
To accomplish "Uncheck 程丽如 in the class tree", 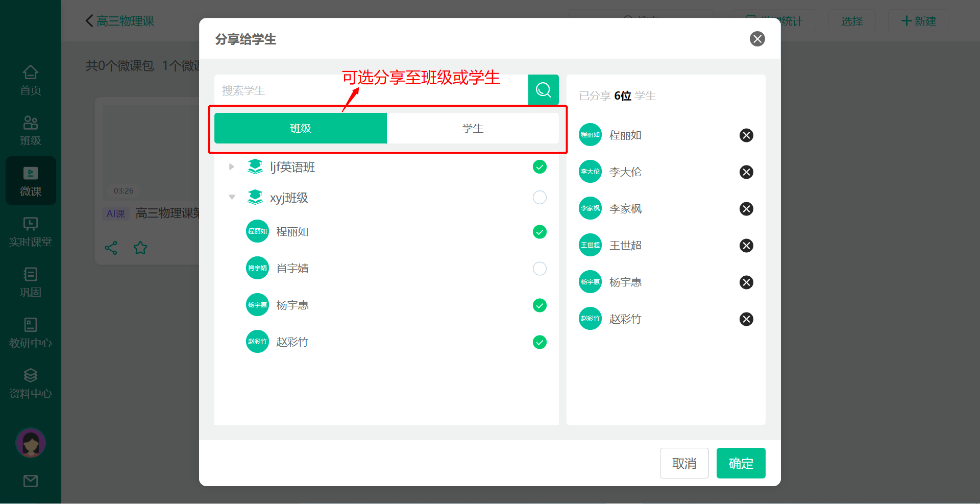I will point(540,232).
